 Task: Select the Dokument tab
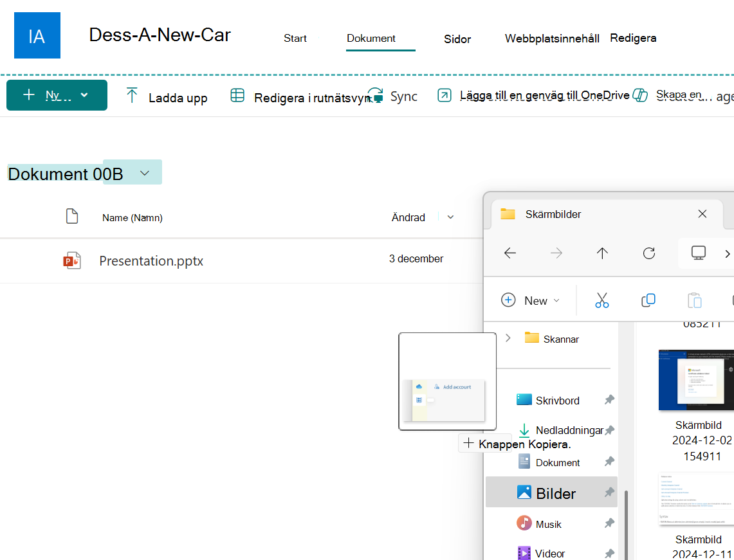coord(371,39)
